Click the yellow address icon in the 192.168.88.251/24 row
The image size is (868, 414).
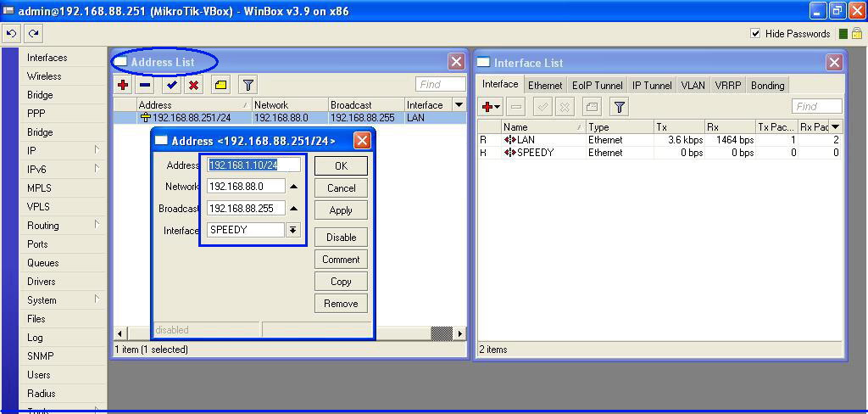point(146,117)
